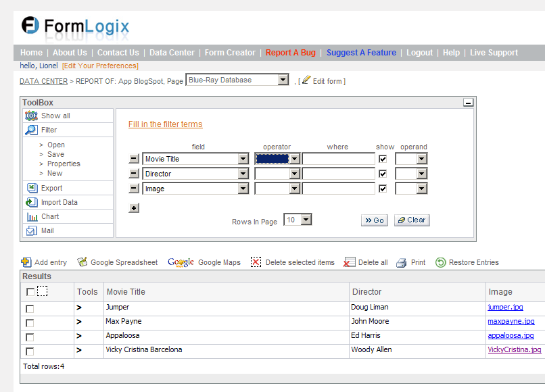Open the saved filter via Open
Screen dimensions: 545x392
tap(56, 145)
